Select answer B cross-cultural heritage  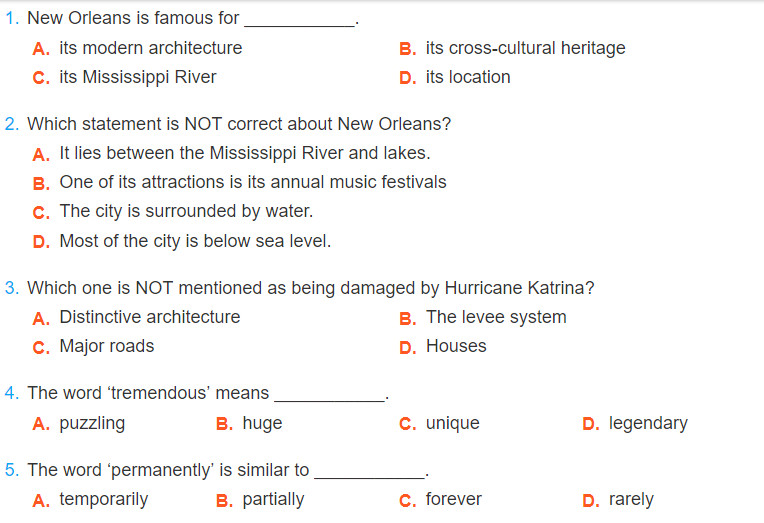click(x=513, y=48)
